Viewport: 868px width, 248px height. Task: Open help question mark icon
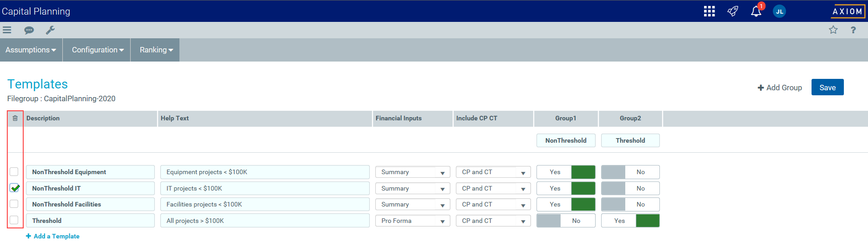[x=853, y=30]
